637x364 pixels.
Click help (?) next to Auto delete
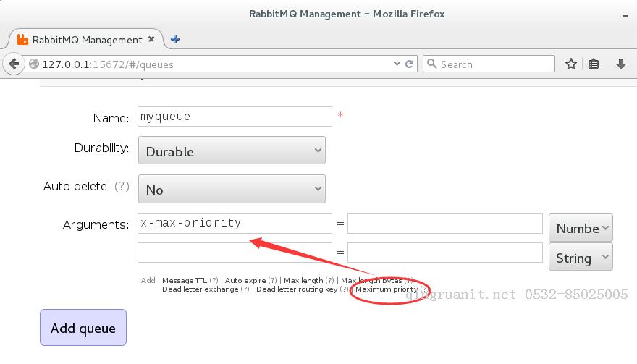(122, 186)
